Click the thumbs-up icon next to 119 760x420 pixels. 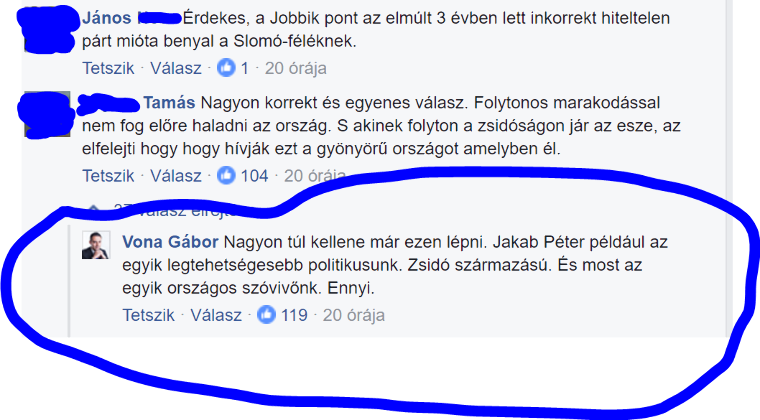point(266,315)
